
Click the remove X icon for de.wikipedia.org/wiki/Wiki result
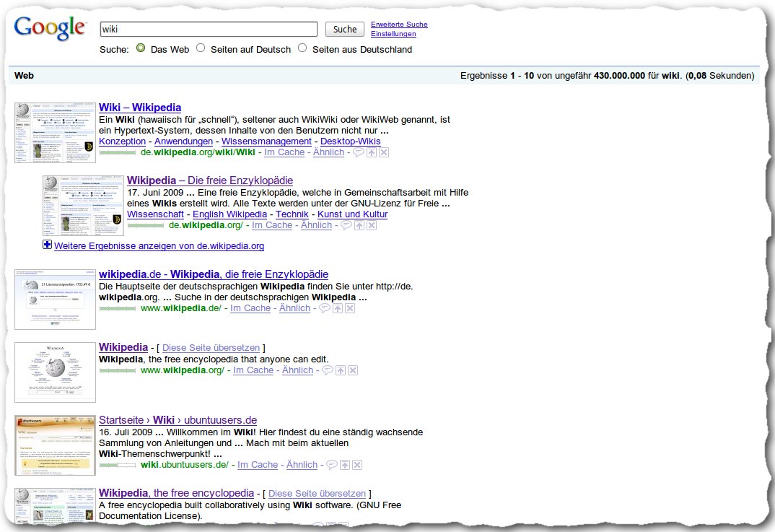[x=384, y=152]
